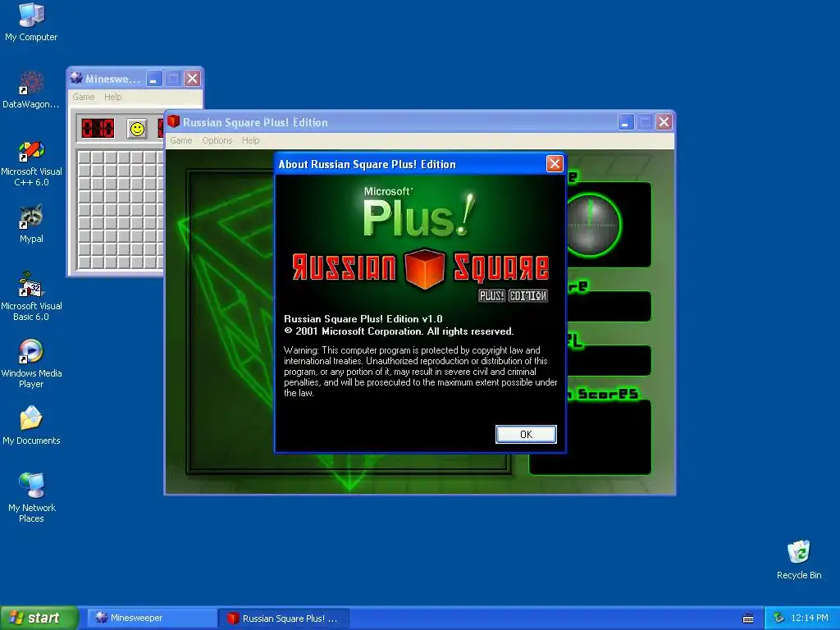Select the Windows Media Player icon
This screenshot has width=840, height=630.
31,363
